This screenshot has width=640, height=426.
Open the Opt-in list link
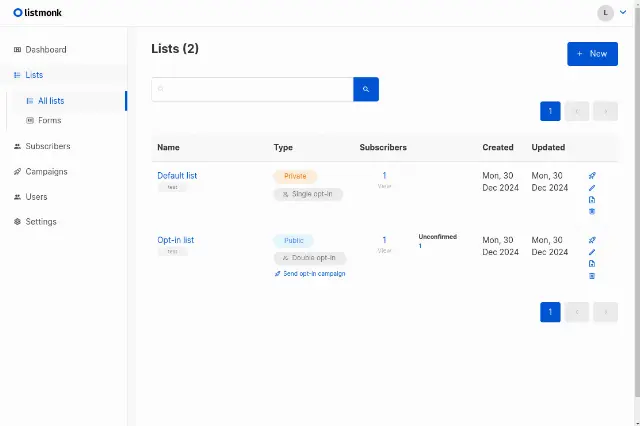click(176, 240)
